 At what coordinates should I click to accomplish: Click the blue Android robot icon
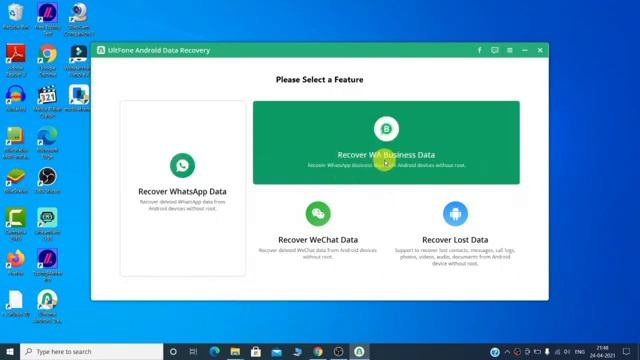[x=455, y=213]
